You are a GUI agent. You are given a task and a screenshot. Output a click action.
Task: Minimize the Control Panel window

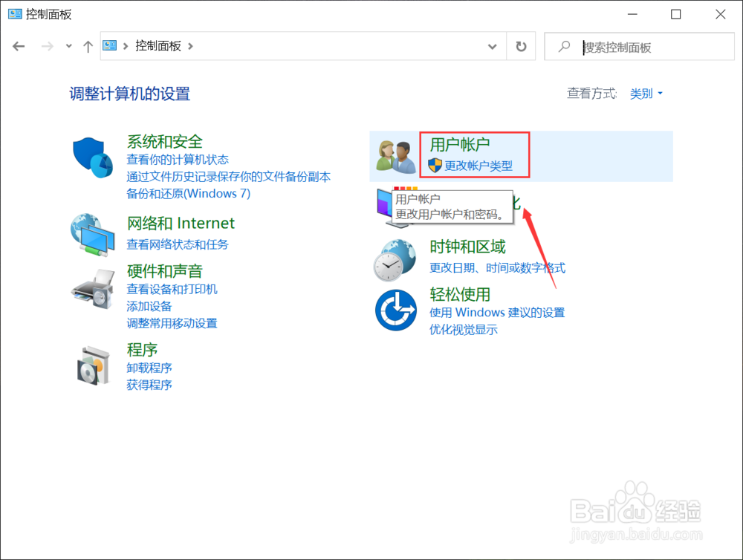[x=632, y=14]
